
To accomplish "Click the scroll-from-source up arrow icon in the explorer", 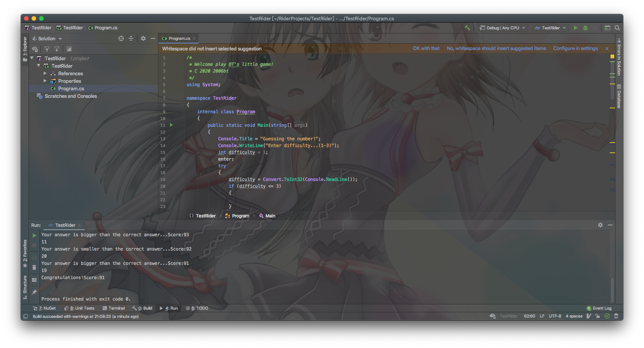I will (x=47, y=49).
